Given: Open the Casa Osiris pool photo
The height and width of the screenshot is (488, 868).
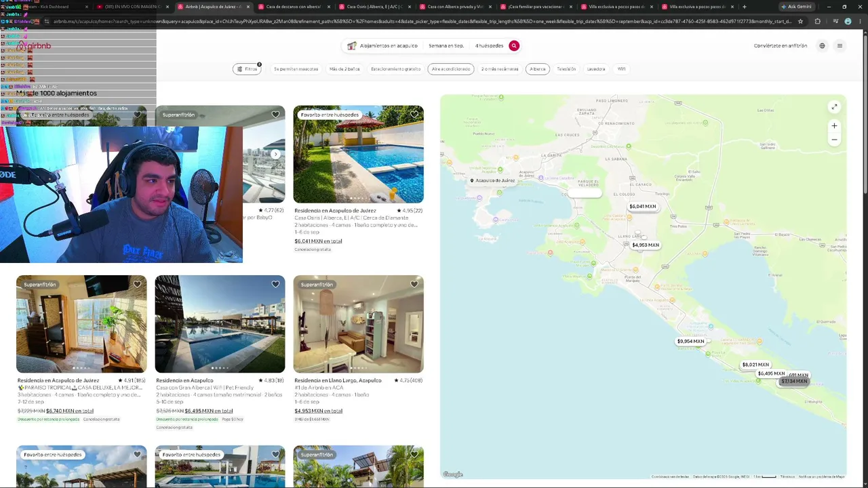Looking at the screenshot, I should pos(359,155).
